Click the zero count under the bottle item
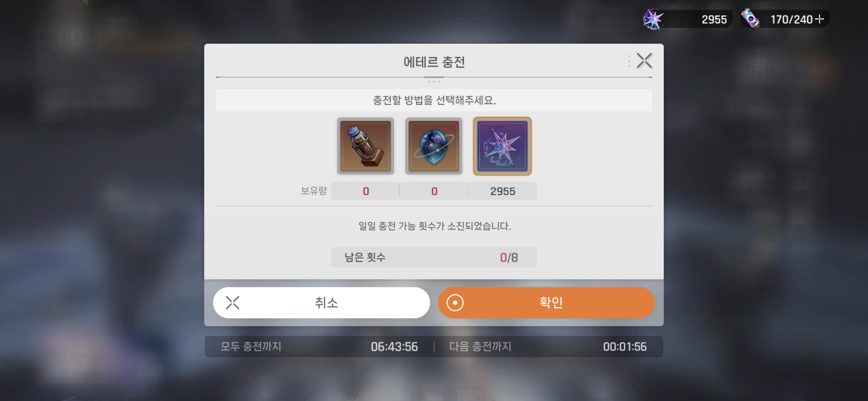Screen dimensions: 868x401 (366, 191)
